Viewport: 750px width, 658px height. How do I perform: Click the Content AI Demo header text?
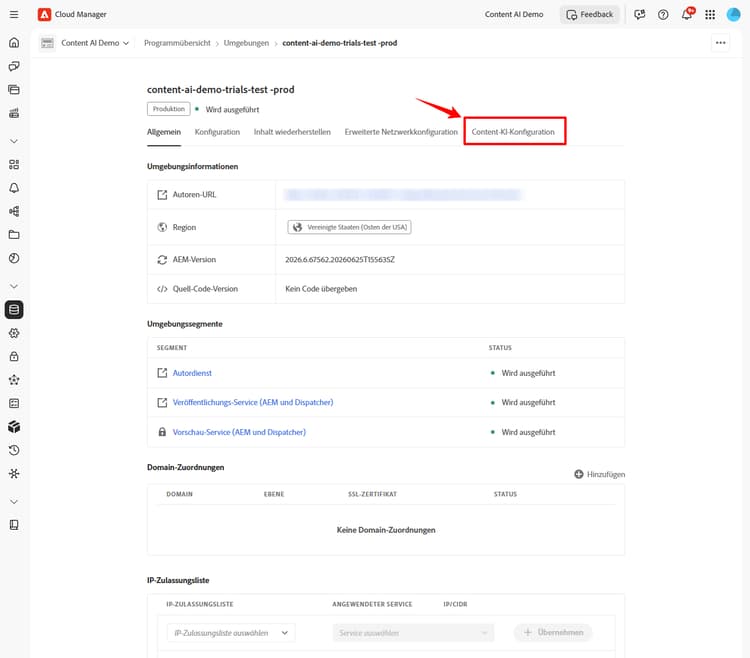514,14
